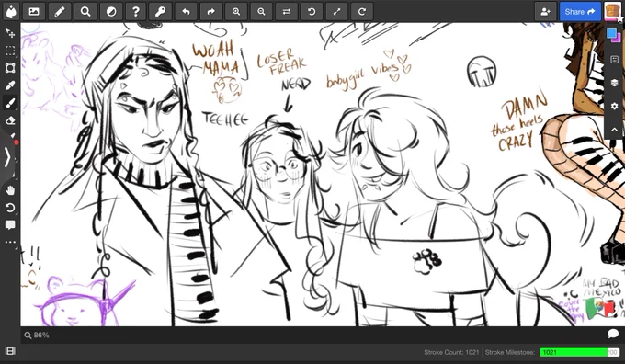Select the Brush tool
Viewport: 625px width, 364px height.
click(x=10, y=103)
